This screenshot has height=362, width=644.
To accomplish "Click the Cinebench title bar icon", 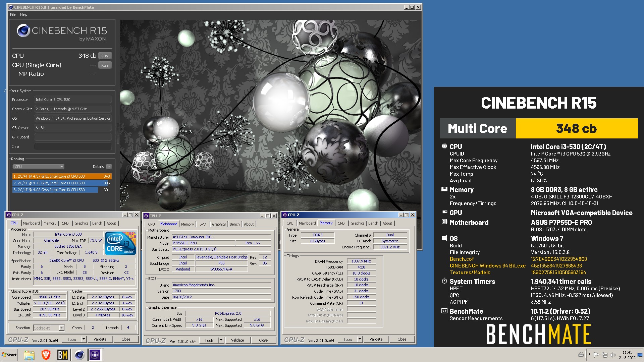I will (11, 7).
